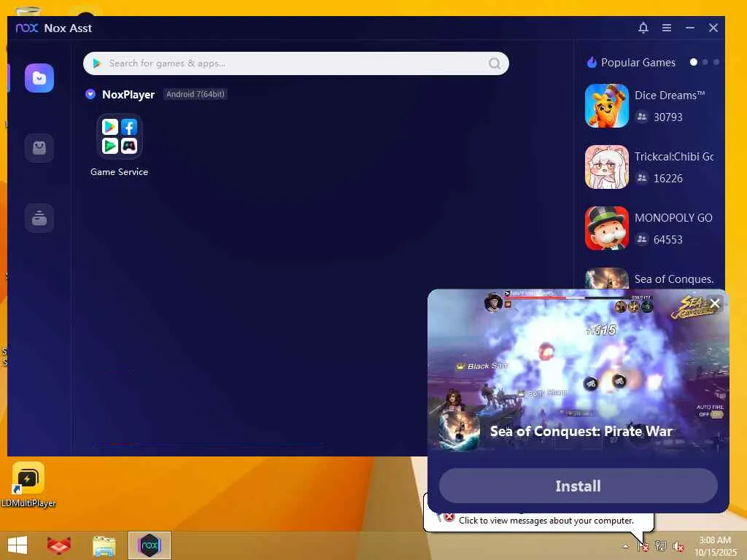
Task: Click the Google Play icon in the search bar
Action: point(97,63)
